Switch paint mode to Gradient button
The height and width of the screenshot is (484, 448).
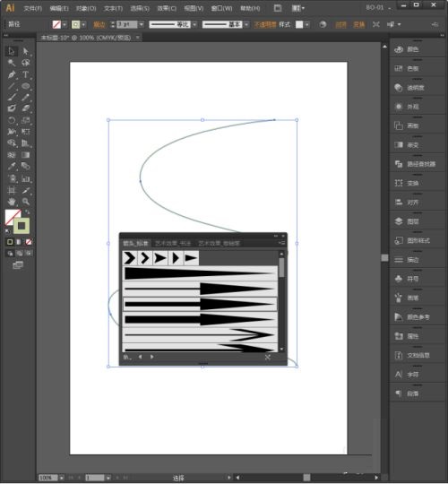[x=19, y=242]
